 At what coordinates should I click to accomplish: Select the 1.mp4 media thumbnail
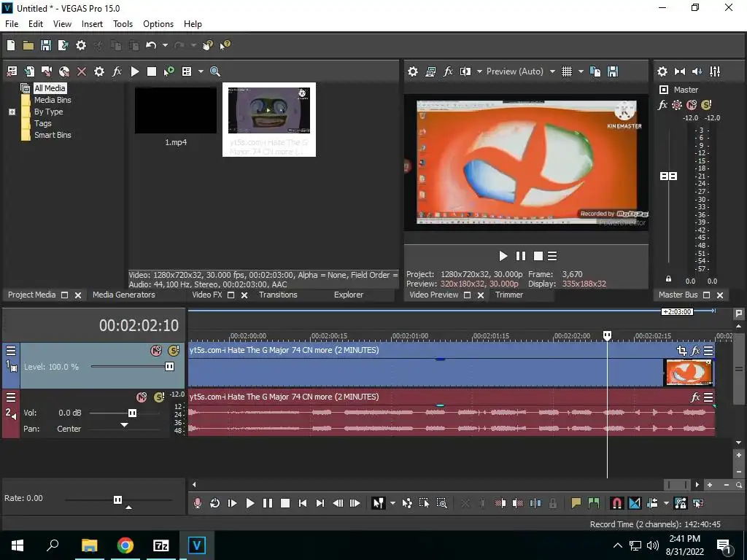coord(176,111)
